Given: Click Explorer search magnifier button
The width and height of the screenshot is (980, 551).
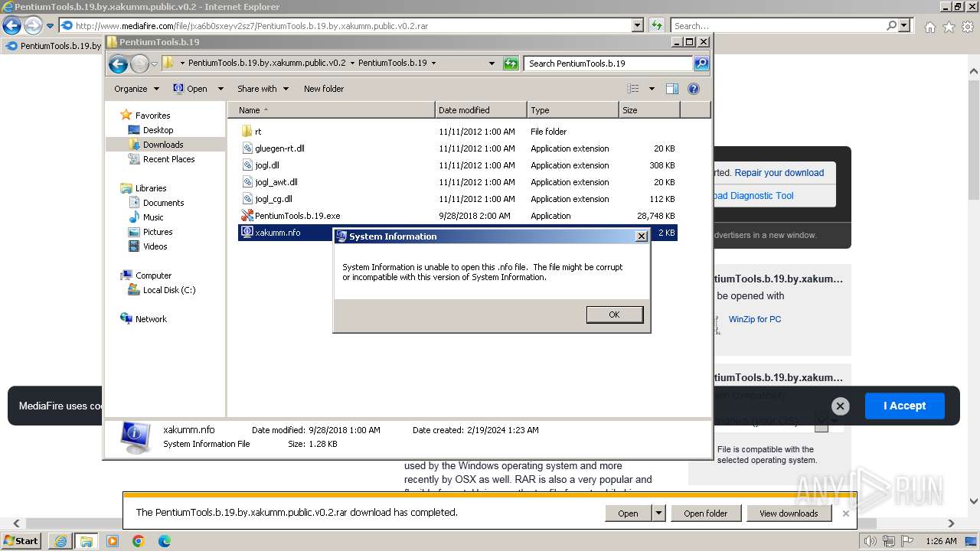Looking at the screenshot, I should [701, 64].
